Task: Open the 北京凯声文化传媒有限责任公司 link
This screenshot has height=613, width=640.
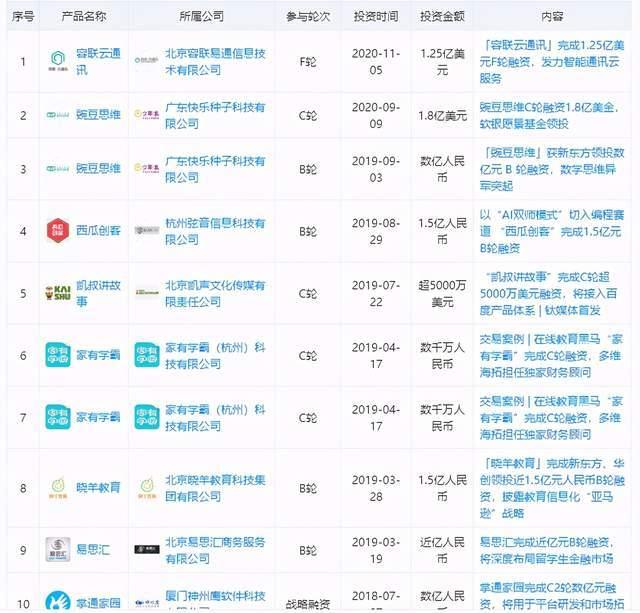Action: pyautogui.click(x=215, y=293)
